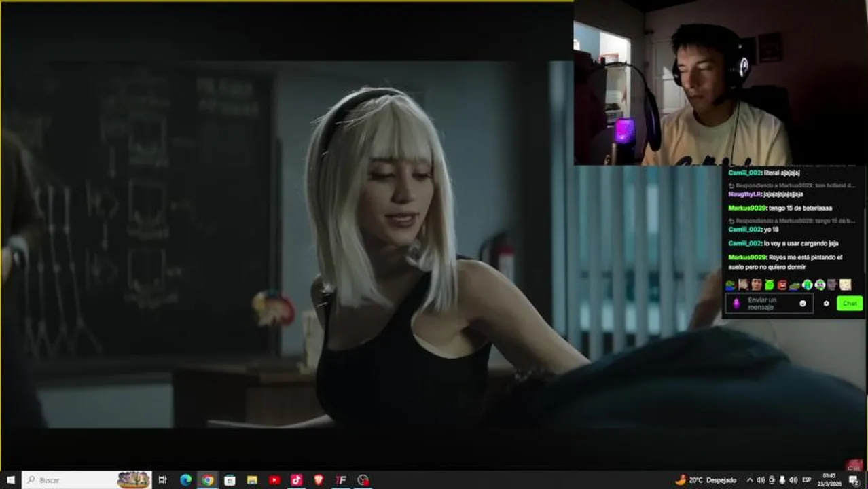Switch to Google Chrome on taskbar
This screenshot has width=868, height=489.
[x=208, y=480]
